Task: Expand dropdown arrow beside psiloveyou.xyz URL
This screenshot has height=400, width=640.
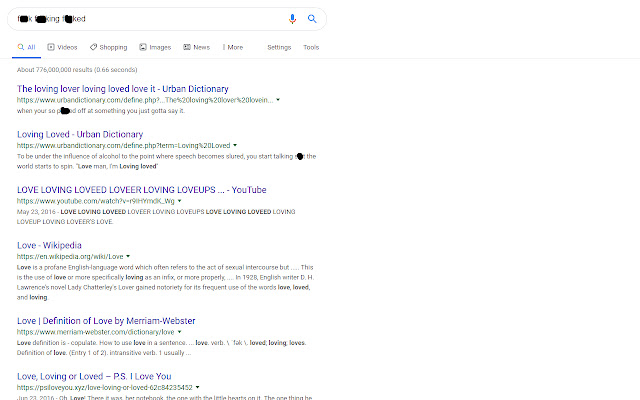Action: tap(198, 387)
